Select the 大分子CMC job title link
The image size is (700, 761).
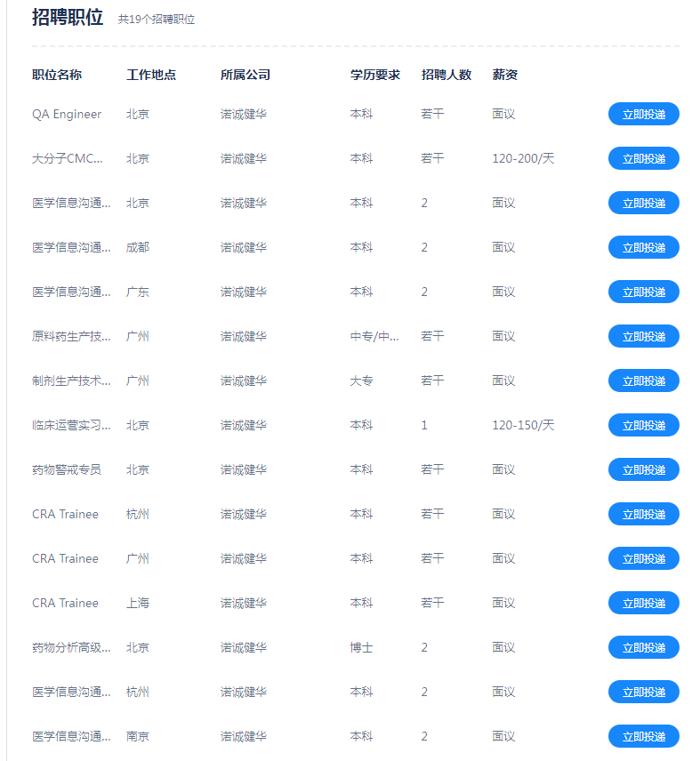pyautogui.click(x=68, y=158)
